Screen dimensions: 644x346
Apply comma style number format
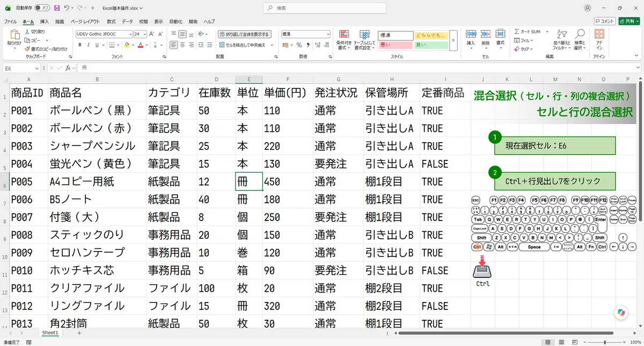click(x=308, y=45)
